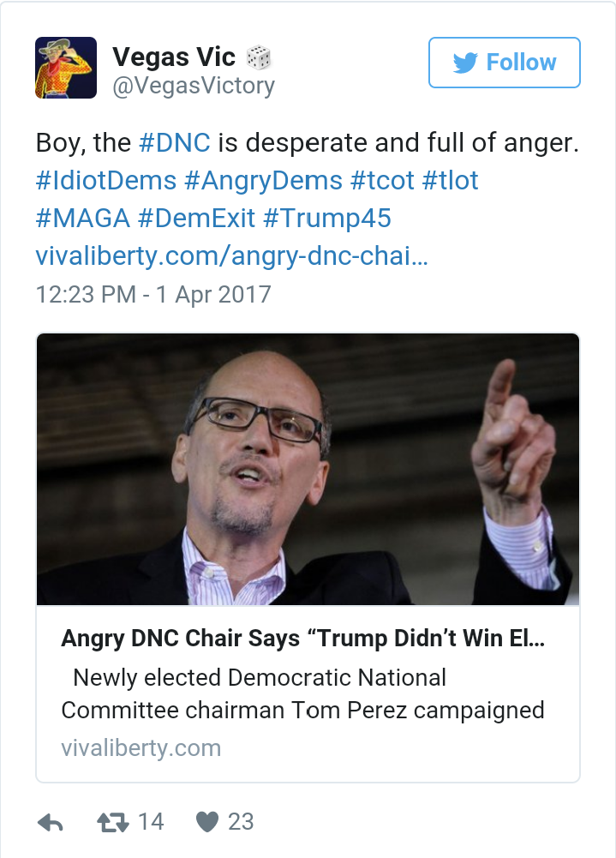Retweet this tweet using the retweet icon
This screenshot has height=858, width=616.
click(112, 823)
